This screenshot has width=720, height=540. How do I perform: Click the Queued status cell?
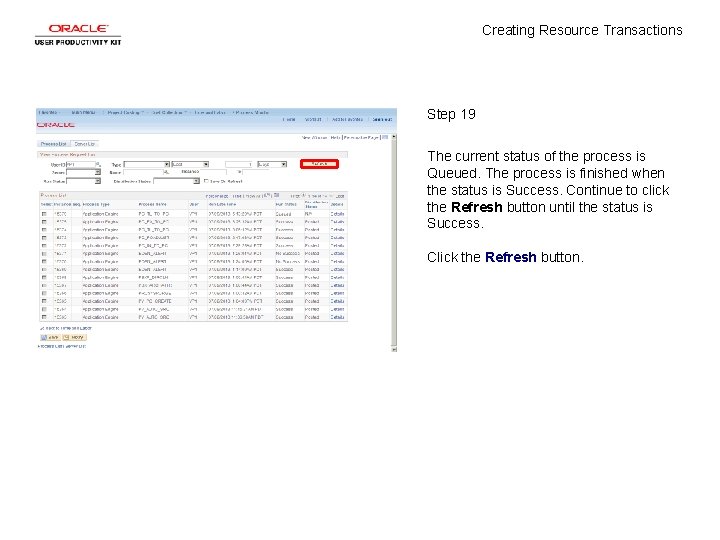pos(283,214)
